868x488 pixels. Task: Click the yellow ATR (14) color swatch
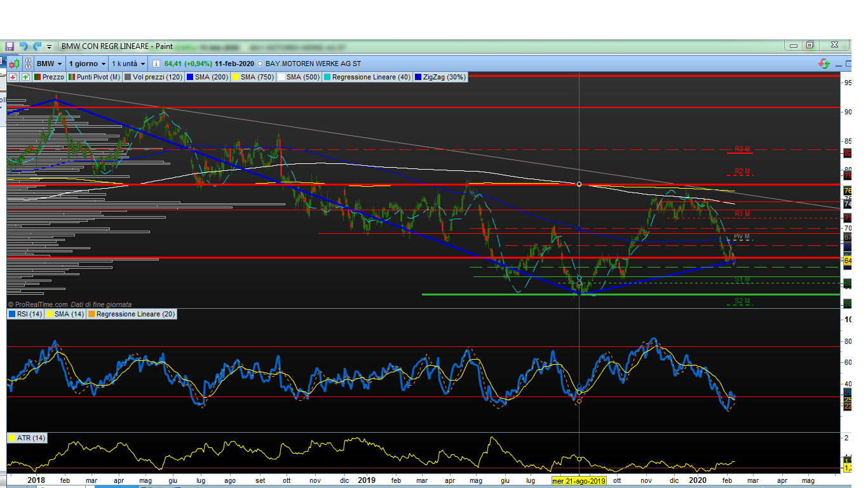click(x=11, y=438)
